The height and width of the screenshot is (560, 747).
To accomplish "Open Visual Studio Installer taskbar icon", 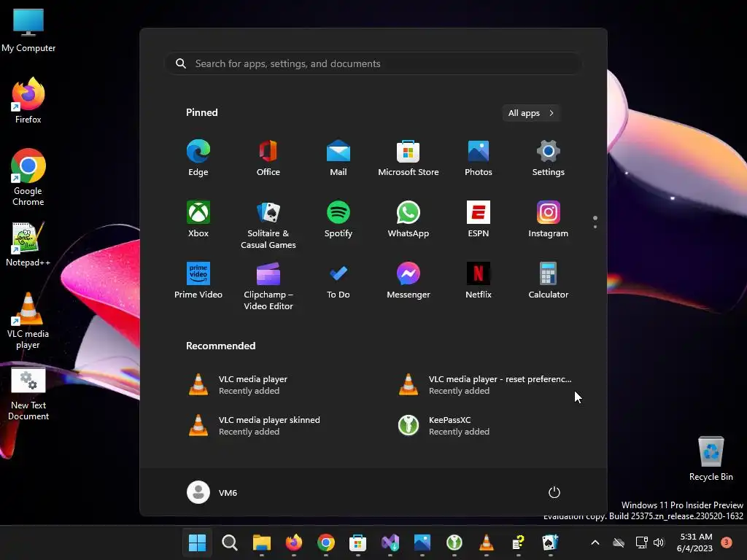I will pyautogui.click(x=390, y=542).
